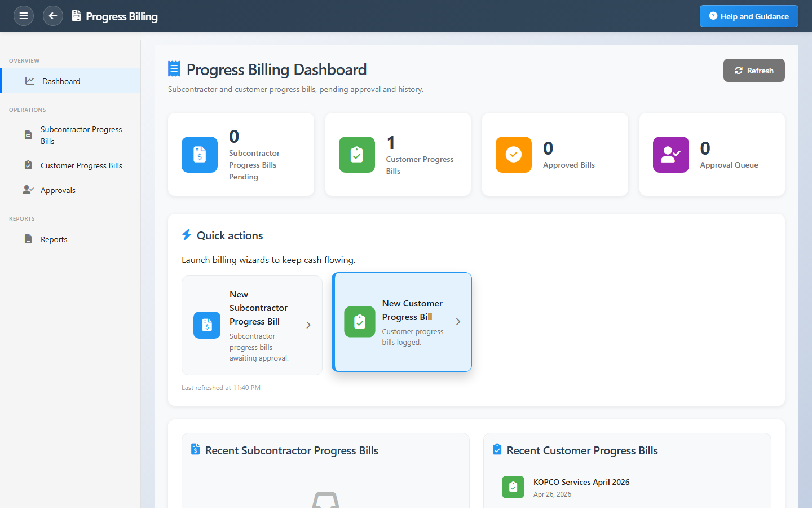Click chevron on New Subcontractor Progress Bill tile
Screen dimensions: 812x508
pyautogui.click(x=308, y=325)
